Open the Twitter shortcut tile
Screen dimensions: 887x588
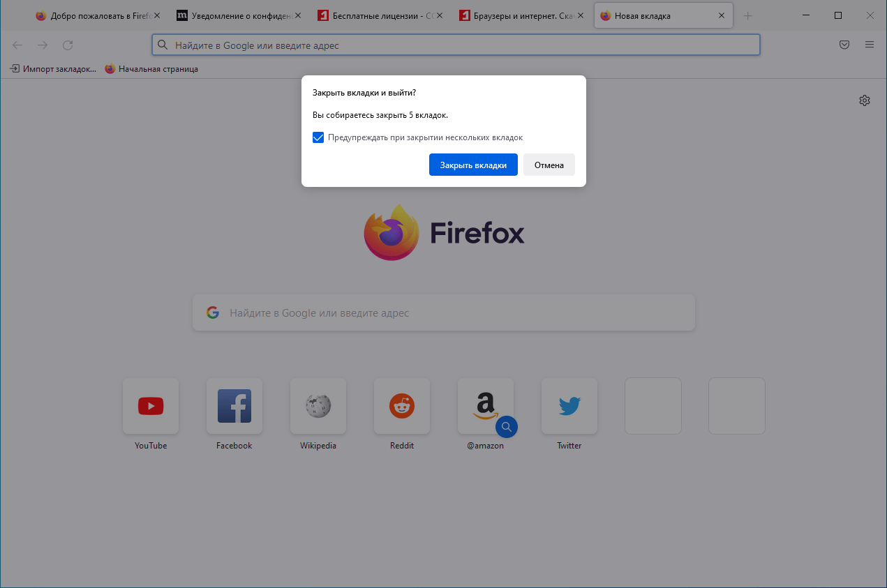569,406
